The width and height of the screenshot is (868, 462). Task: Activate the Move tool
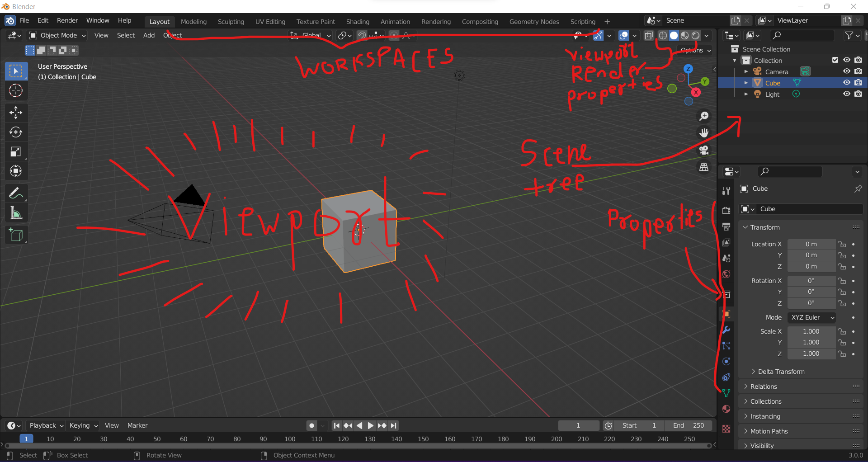[16, 113]
